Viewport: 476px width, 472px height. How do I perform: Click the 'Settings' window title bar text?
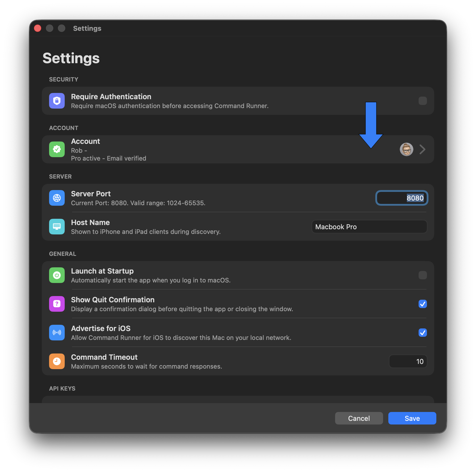point(87,28)
